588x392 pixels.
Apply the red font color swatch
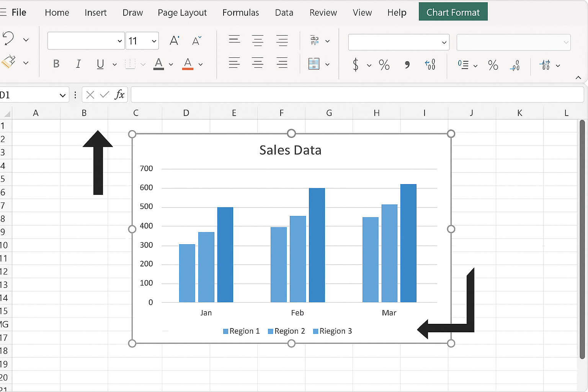188,64
